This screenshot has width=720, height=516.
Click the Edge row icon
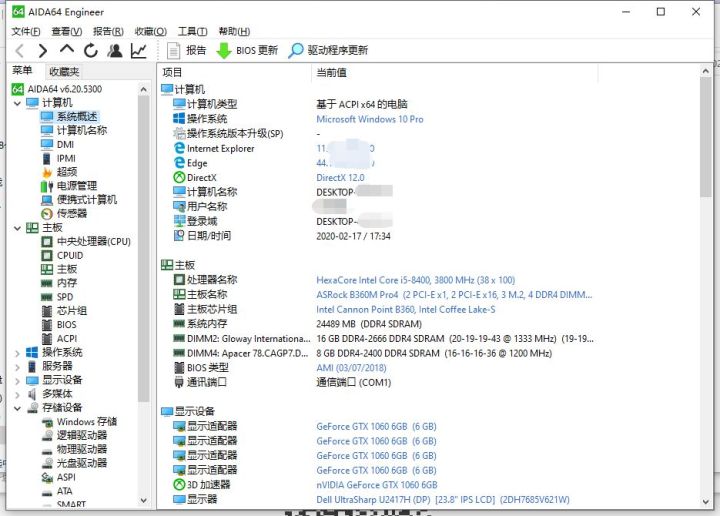click(179, 163)
